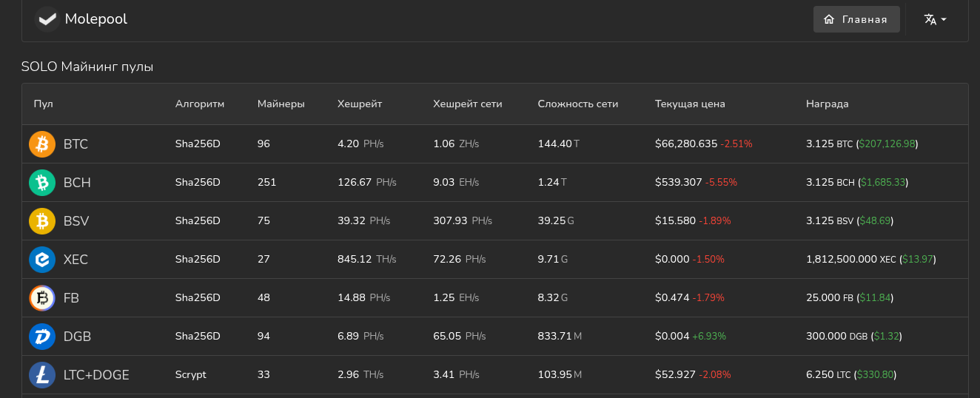Select the Награда column header
This screenshot has height=398, width=980.
tap(827, 104)
